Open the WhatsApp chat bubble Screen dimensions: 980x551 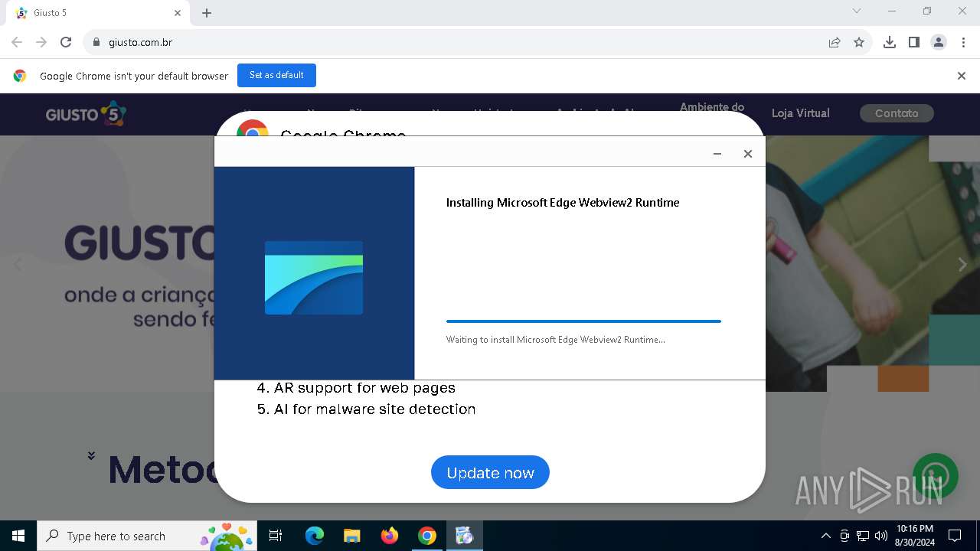[935, 476]
